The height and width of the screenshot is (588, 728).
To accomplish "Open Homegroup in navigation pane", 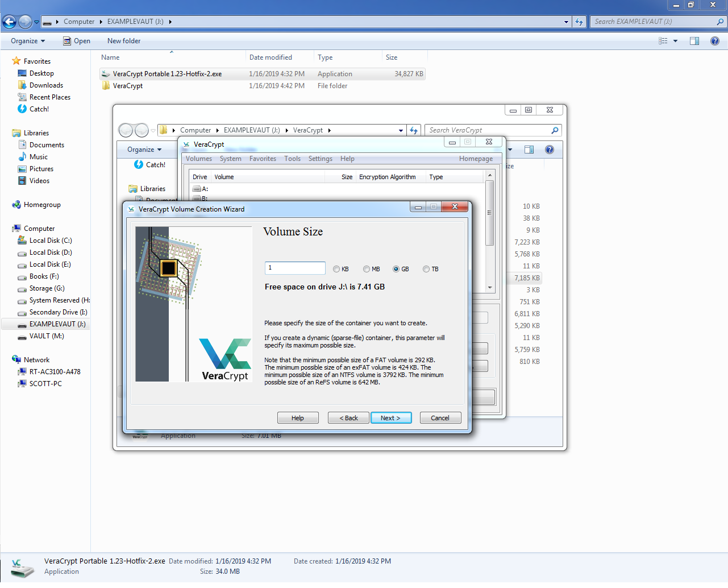I will 42,205.
